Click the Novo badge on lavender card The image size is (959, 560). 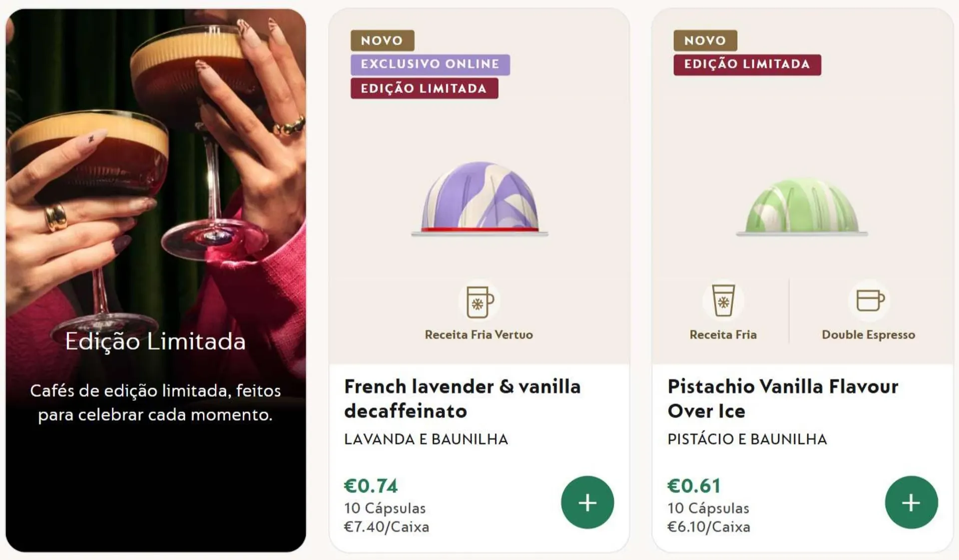[x=382, y=40]
